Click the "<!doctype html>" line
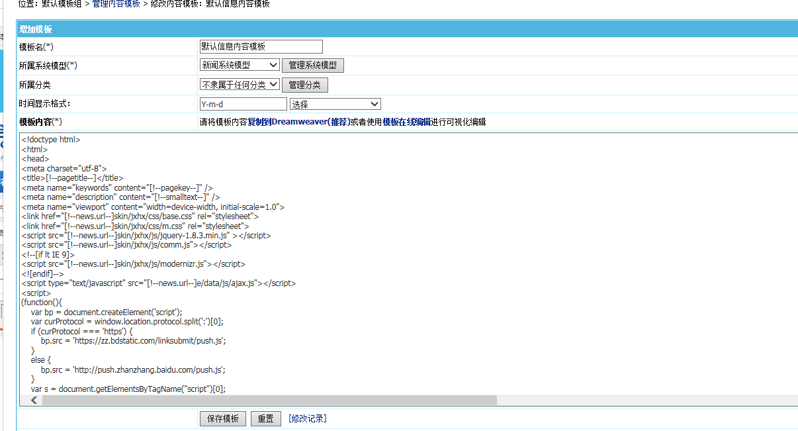 coord(51,139)
